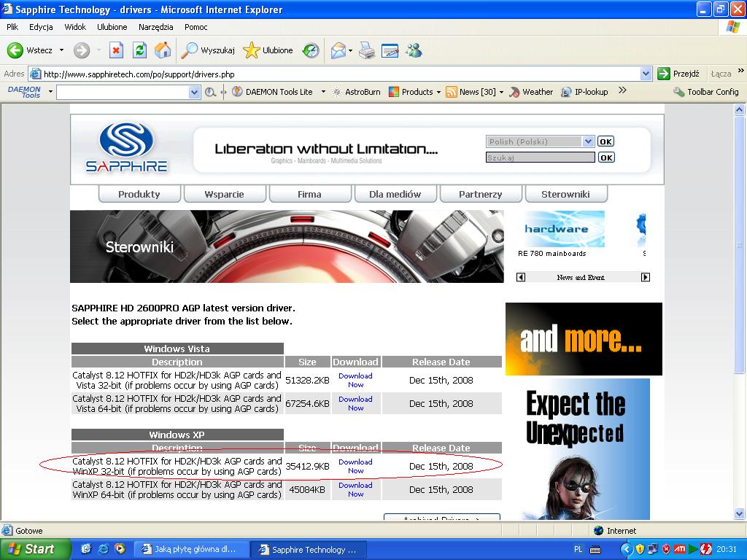
Task: Expand address bar URL dropdown
Action: click(646, 74)
